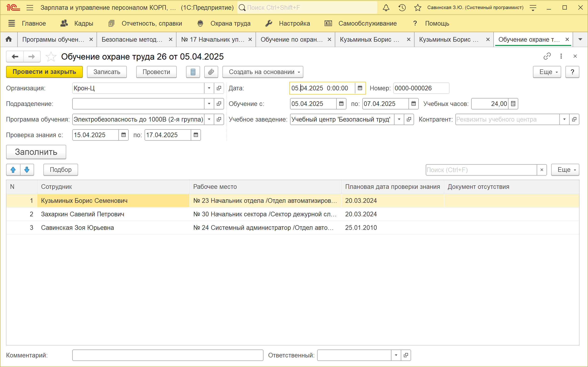Open calculator for Учебных часов field
Viewport: 588px width, 367px height.
(513, 104)
